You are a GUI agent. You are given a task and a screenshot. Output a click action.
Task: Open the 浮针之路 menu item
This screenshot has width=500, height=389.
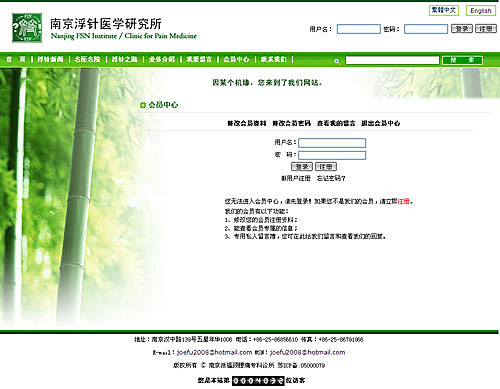125,59
